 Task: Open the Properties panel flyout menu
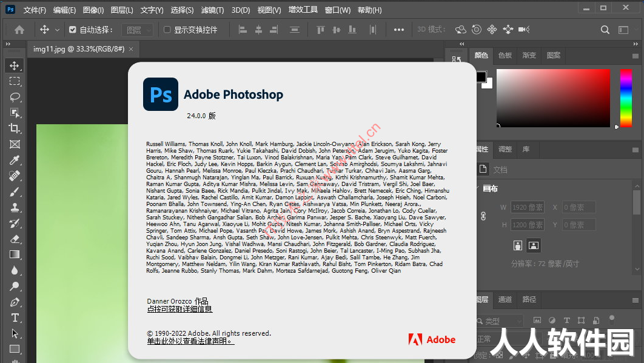[636, 150]
